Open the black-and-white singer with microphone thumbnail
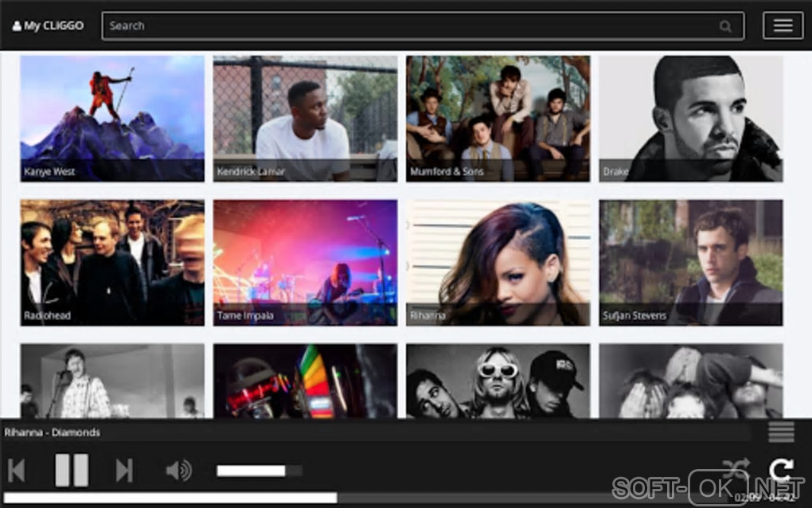This screenshot has height=508, width=812. [x=112, y=381]
